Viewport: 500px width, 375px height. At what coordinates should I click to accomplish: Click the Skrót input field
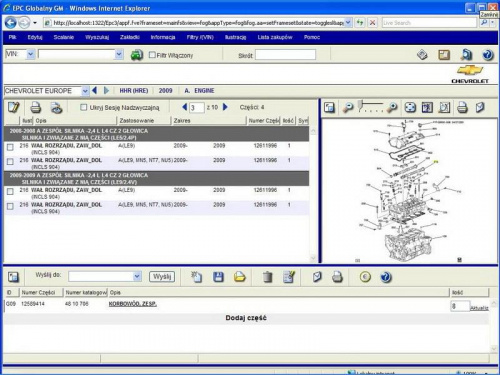(285, 55)
